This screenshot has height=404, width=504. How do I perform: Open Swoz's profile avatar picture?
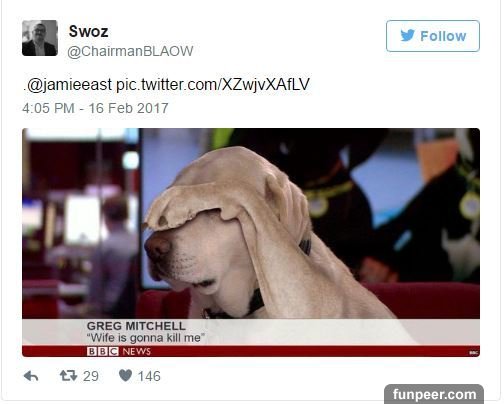tap(40, 38)
